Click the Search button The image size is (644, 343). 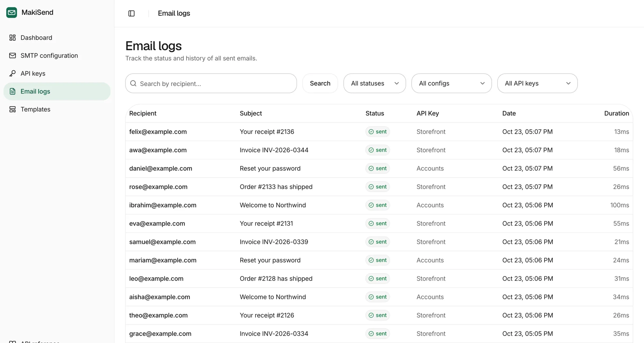point(320,83)
